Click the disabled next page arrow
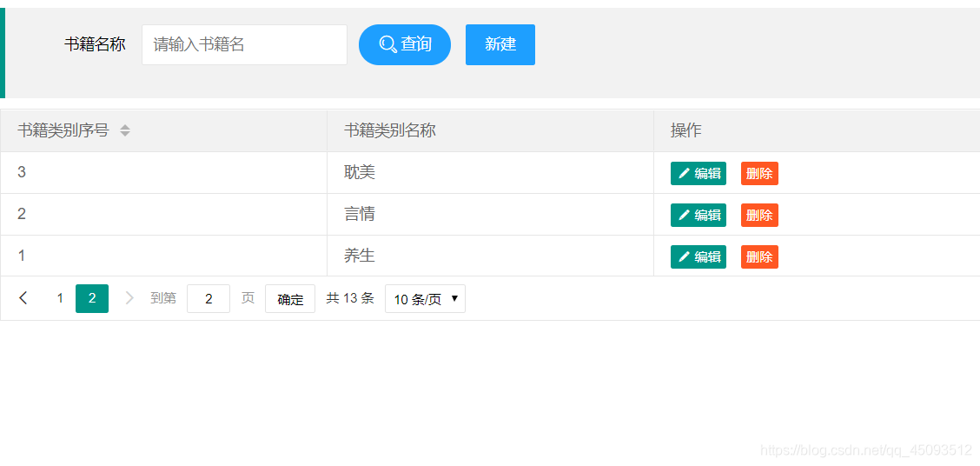Image resolution: width=980 pixels, height=466 pixels. [x=129, y=297]
